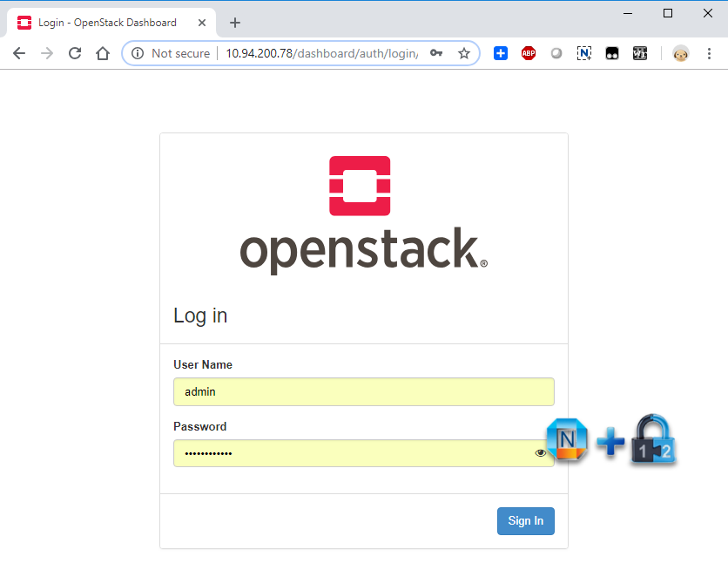728x570 pixels.
Task: Click the Not secure label
Action: (180, 53)
